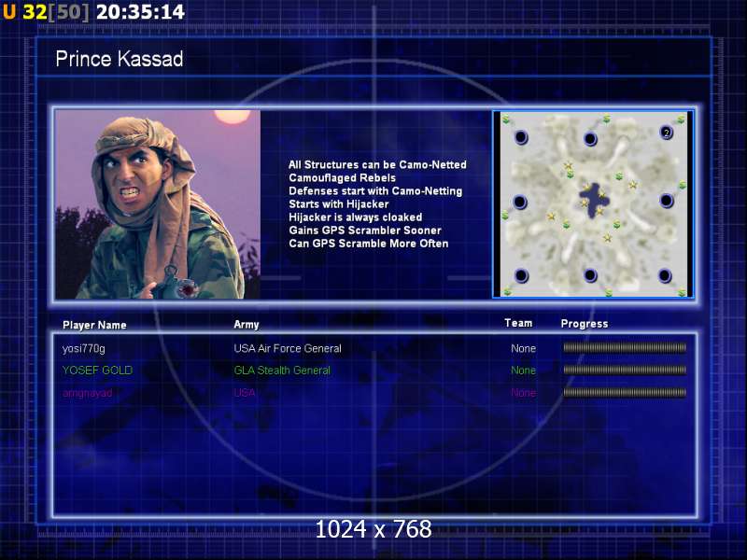Click player name YOSEF GOLD
The height and width of the screenshot is (560, 747).
(98, 370)
